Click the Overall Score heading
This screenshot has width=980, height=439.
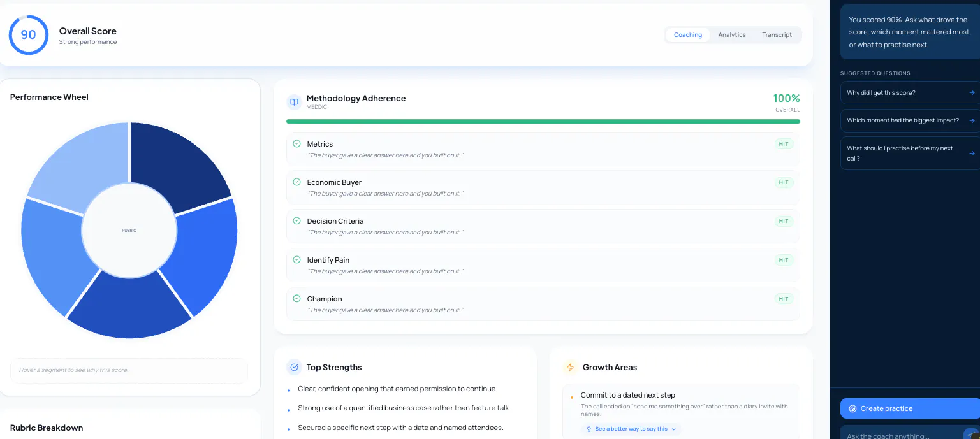coord(87,31)
